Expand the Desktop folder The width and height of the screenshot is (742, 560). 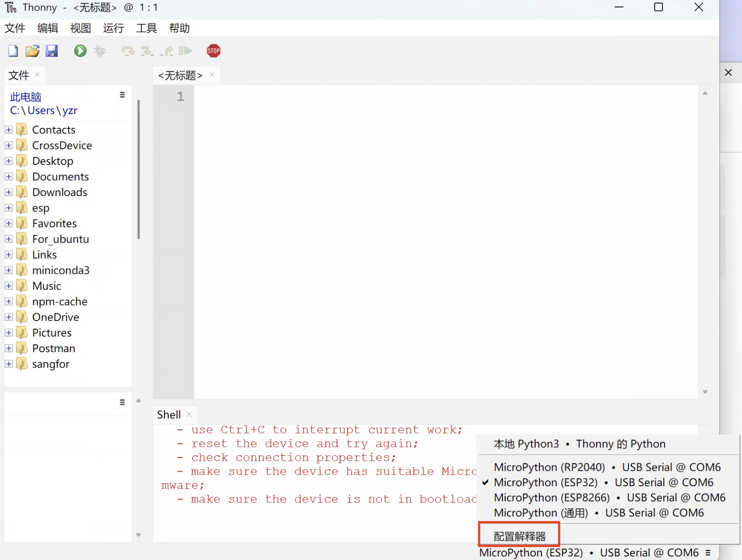click(x=8, y=160)
